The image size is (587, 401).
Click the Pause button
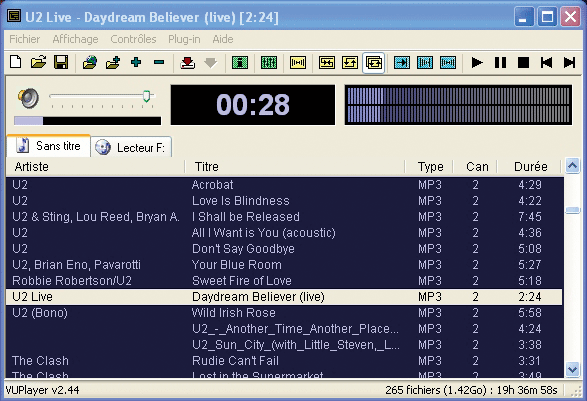(500, 63)
